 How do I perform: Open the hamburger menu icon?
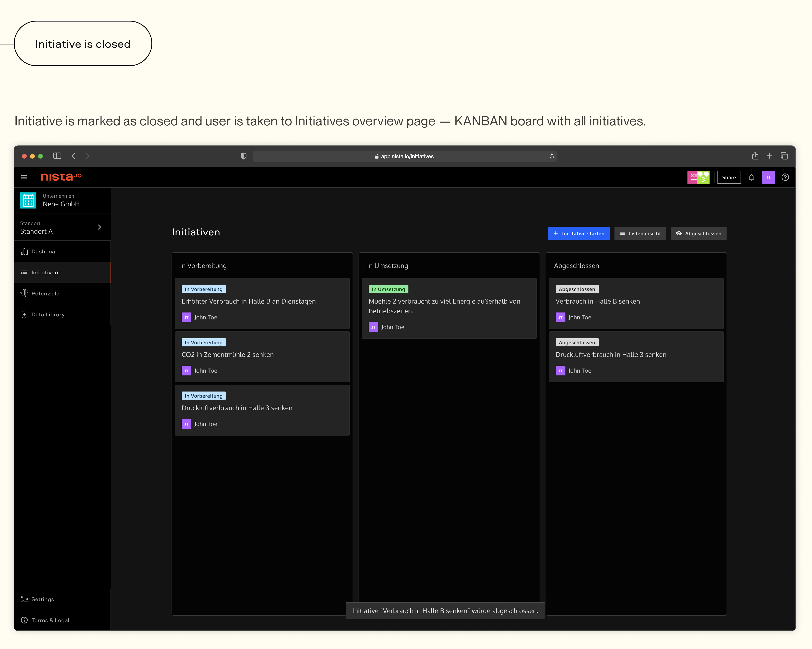25,177
